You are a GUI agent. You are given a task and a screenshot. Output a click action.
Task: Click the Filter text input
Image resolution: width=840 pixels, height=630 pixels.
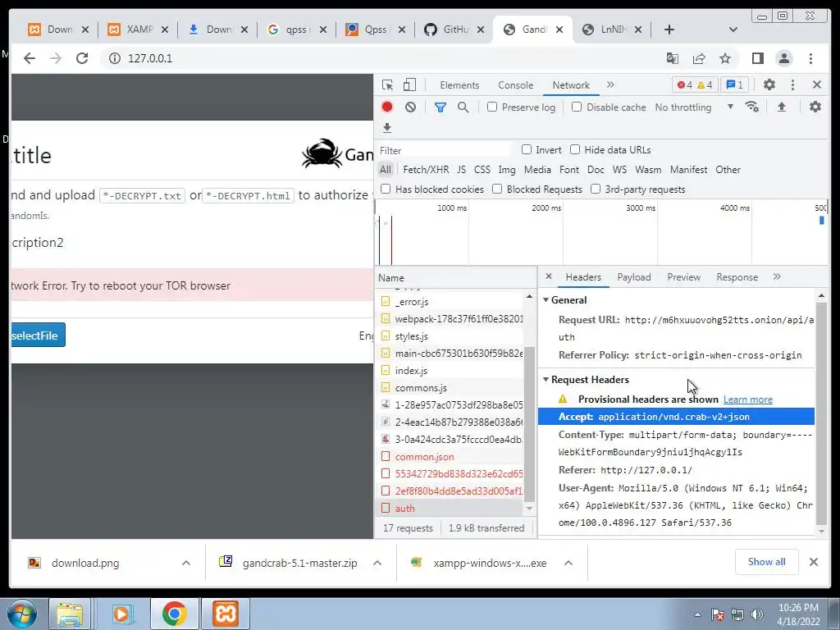tap(444, 151)
